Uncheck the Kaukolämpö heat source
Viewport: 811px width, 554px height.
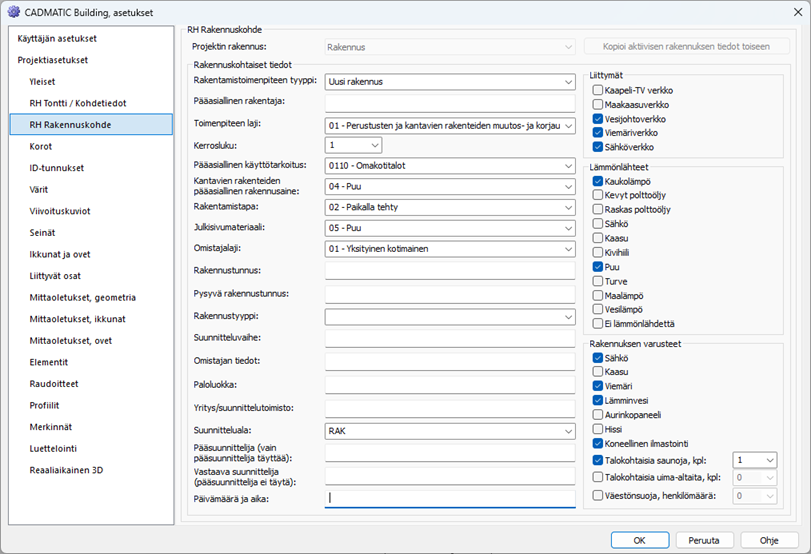597,181
